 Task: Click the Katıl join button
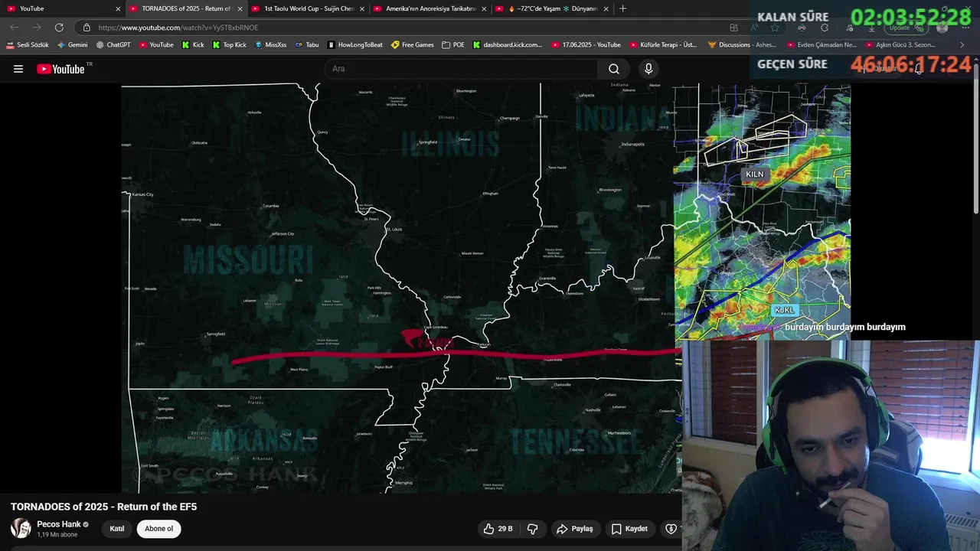[x=117, y=529]
